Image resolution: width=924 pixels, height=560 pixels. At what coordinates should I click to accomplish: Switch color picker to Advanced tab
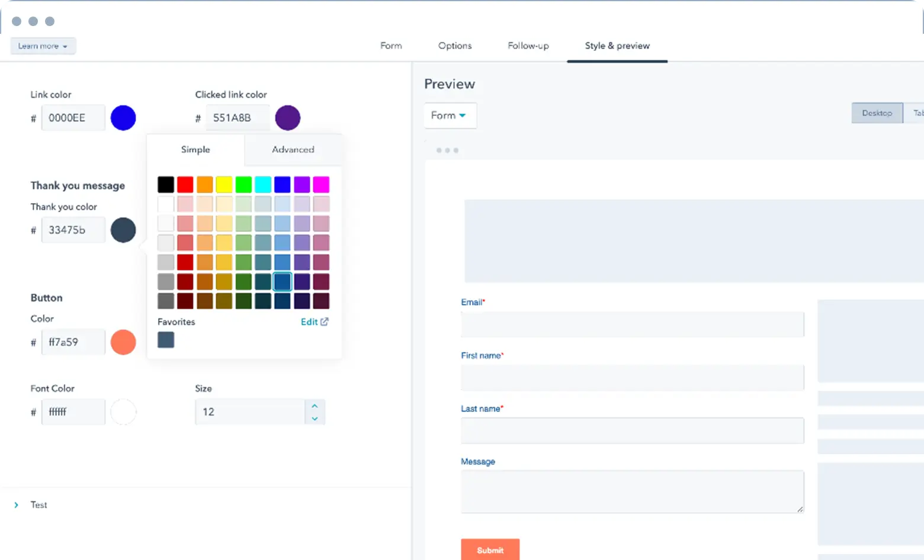click(x=293, y=150)
